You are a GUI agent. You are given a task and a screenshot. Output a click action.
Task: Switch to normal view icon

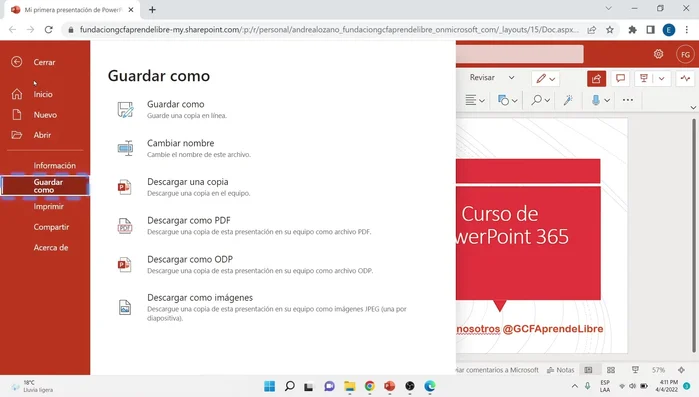pos(588,370)
